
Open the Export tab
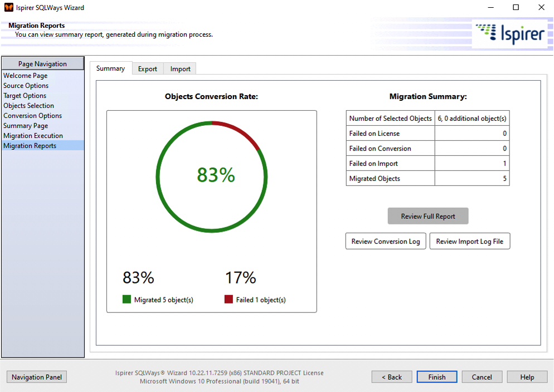click(x=147, y=69)
